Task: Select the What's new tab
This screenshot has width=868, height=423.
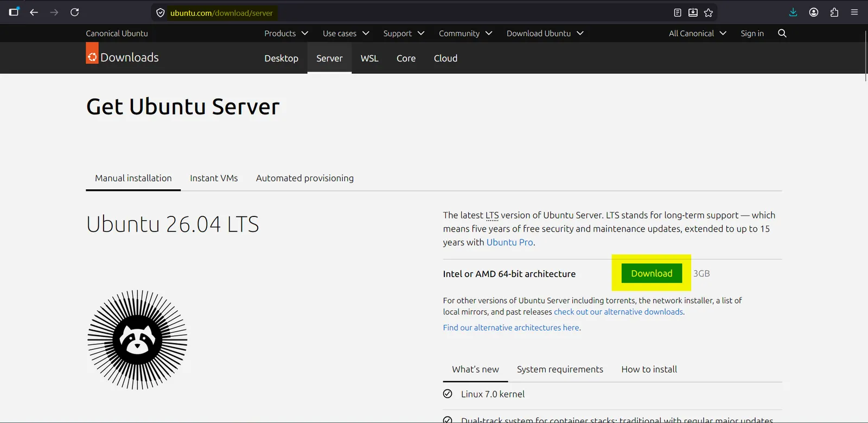Action: pyautogui.click(x=475, y=369)
